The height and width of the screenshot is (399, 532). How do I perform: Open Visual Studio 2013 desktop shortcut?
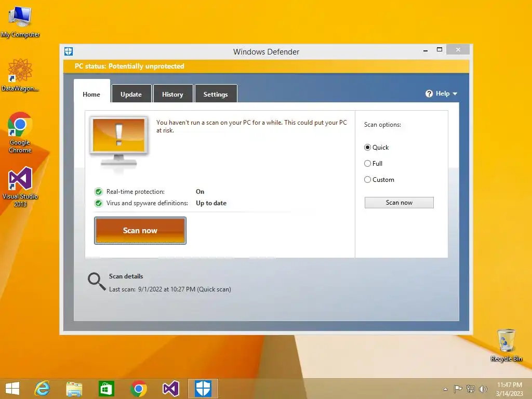pos(20,187)
